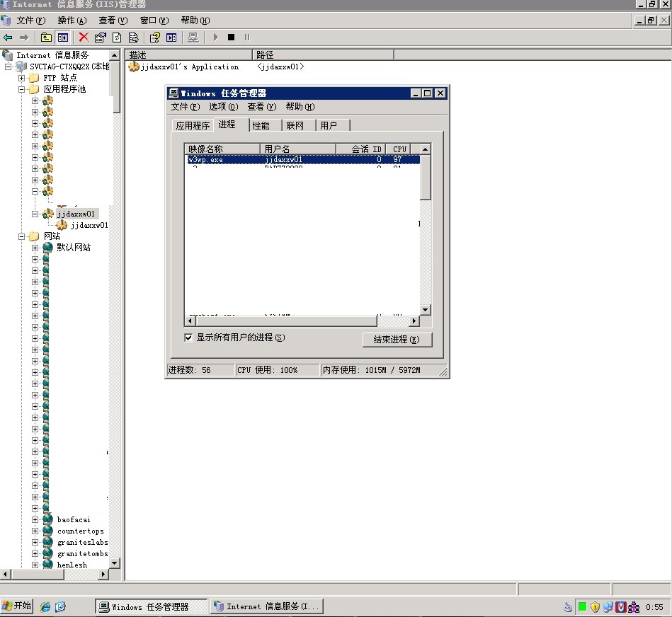This screenshot has width=672, height=617.
Task: Click tree pane scroll down arrow
Action: (115, 563)
